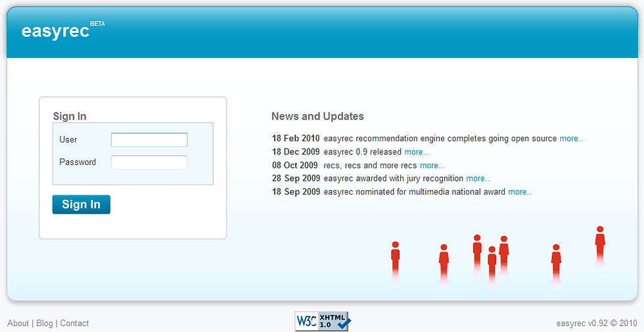Click the News and Updates heading
644x332 pixels.
(317, 116)
